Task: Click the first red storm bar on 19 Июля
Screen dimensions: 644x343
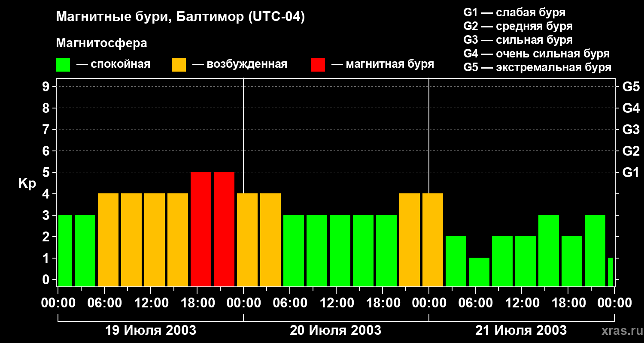Action: [x=201, y=229]
